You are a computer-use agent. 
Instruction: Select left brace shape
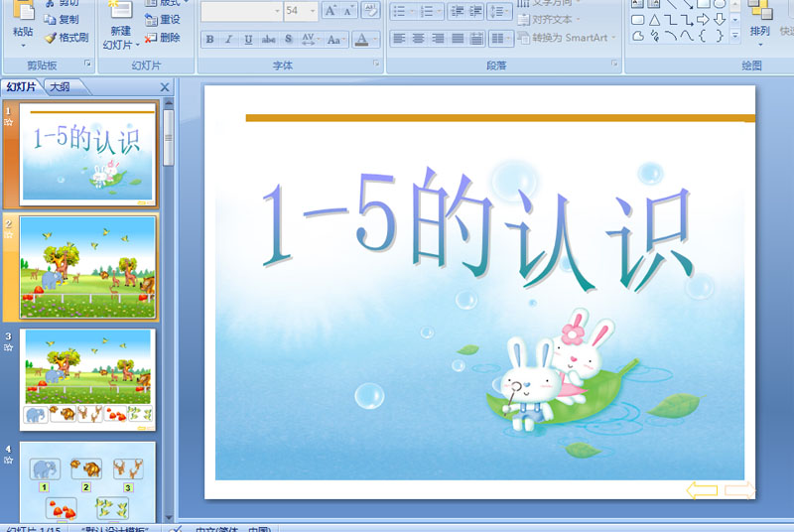tap(703, 36)
